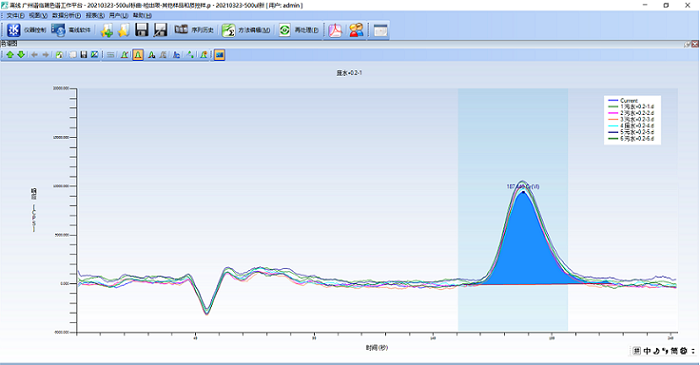Click the 方法编辑(M) button

[246, 30]
